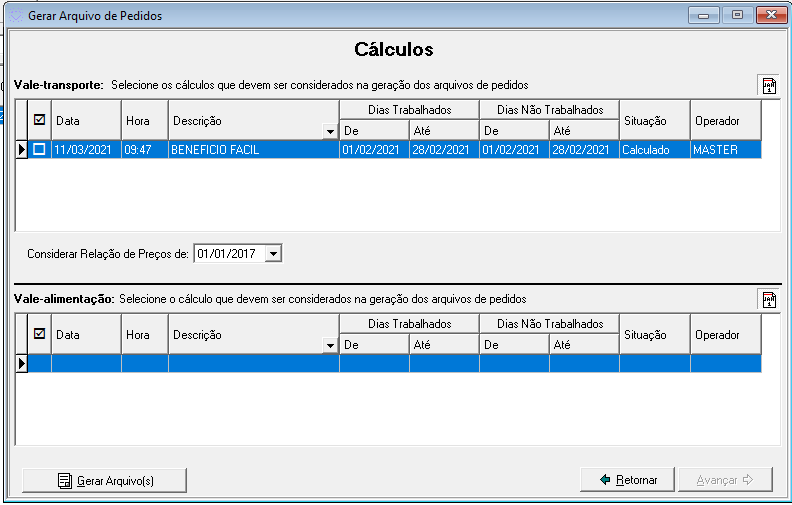This screenshot has width=792, height=505.
Task: Select the BENEFICIO FACIL description cell
Action: point(253,150)
